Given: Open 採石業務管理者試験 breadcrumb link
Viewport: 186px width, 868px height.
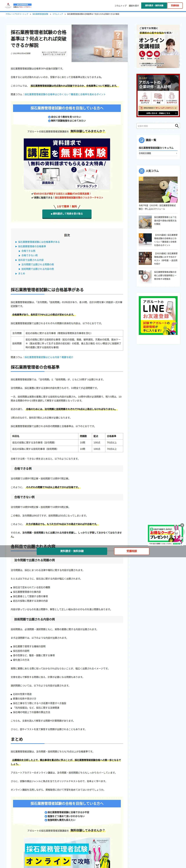Looking at the screenshot, I should point(40,14).
